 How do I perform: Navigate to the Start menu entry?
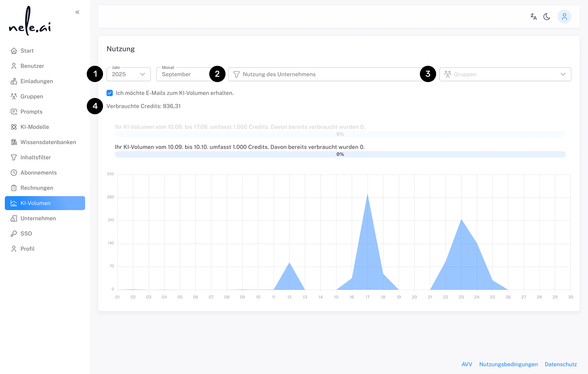click(27, 51)
